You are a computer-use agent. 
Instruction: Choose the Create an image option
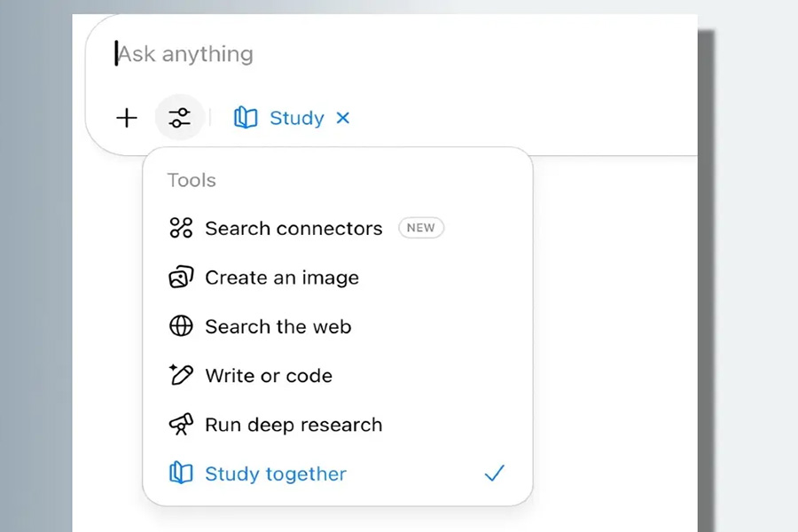[x=282, y=278]
